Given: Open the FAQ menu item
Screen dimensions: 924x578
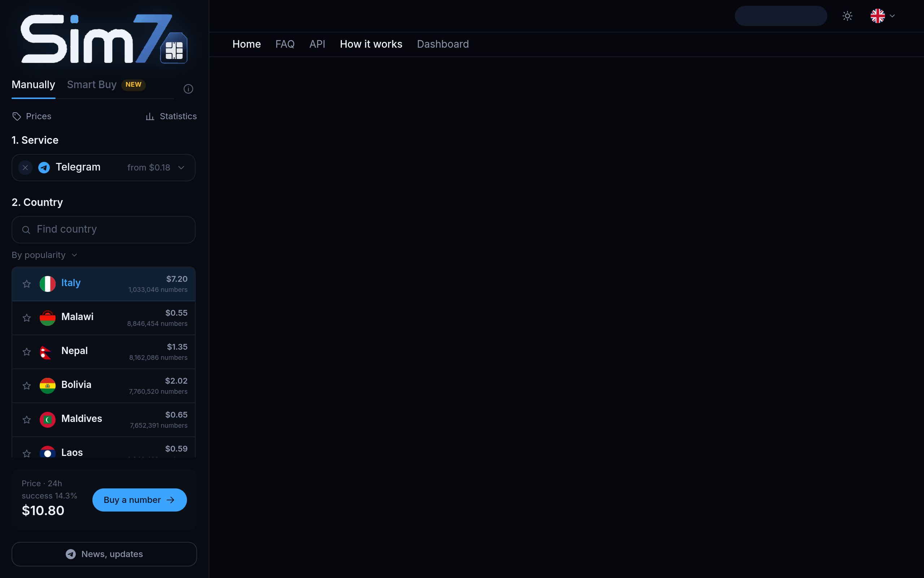Looking at the screenshot, I should tap(285, 44).
